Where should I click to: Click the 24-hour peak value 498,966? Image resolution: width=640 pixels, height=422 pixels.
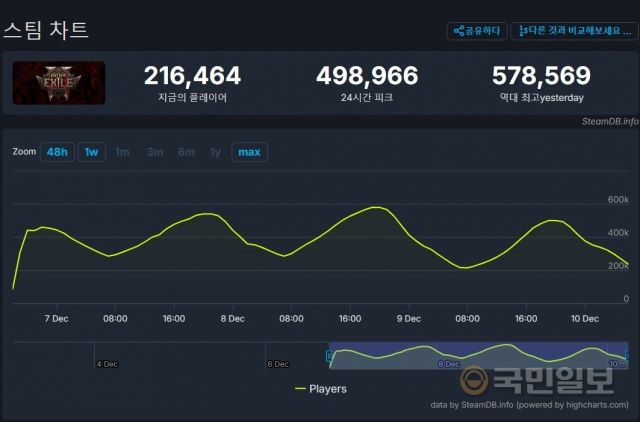367,76
